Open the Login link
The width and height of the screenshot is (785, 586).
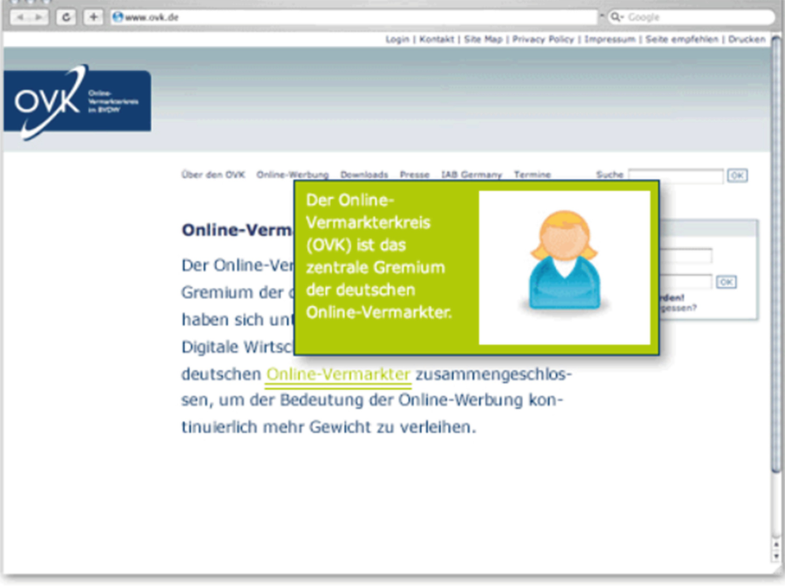(x=397, y=39)
